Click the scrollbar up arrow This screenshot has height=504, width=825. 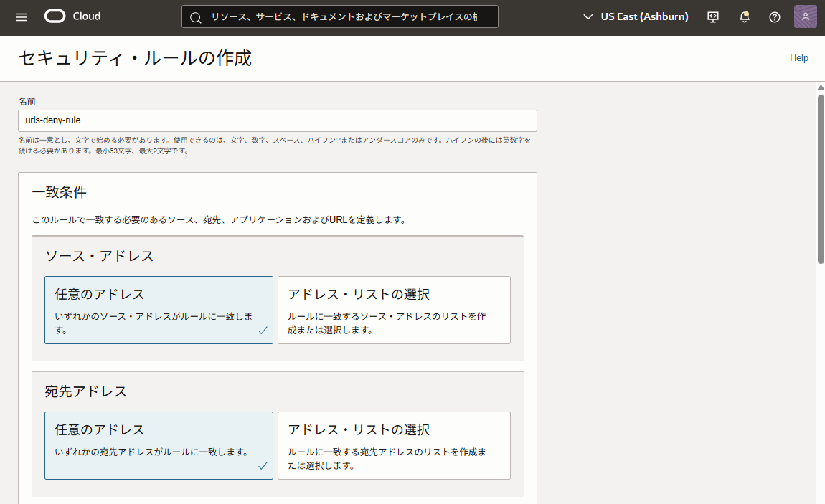(x=821, y=88)
